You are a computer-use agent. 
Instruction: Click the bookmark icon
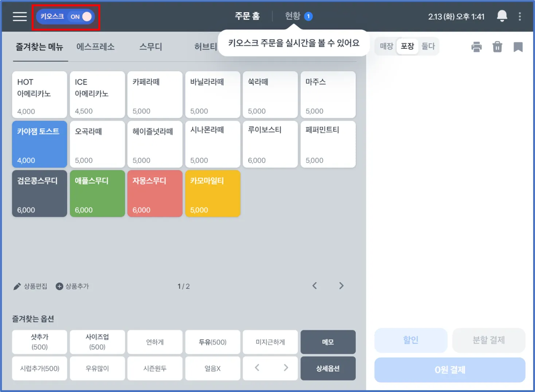[518, 47]
